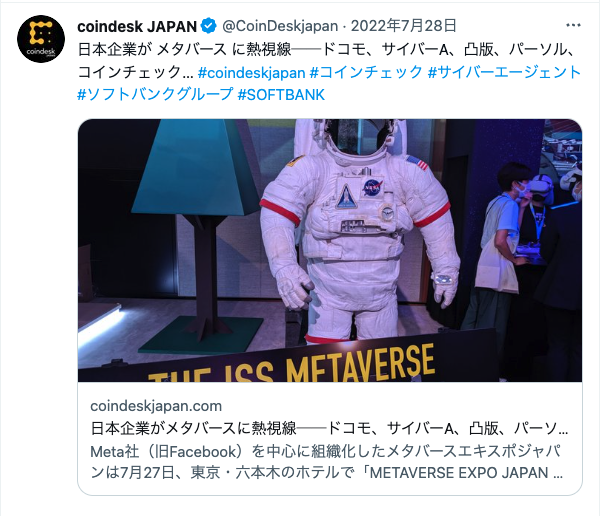Select the #coindeskjapan hashtag
The width and height of the screenshot is (601, 516).
251,72
